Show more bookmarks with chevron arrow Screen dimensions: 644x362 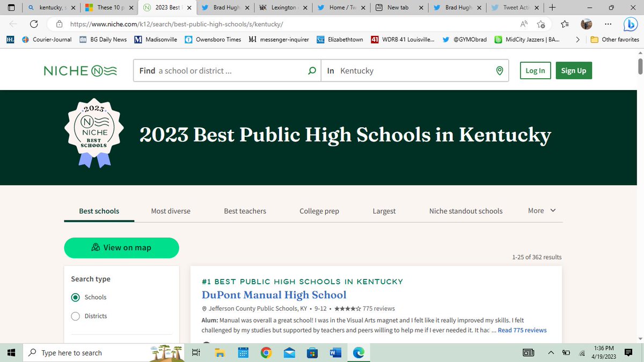click(577, 39)
